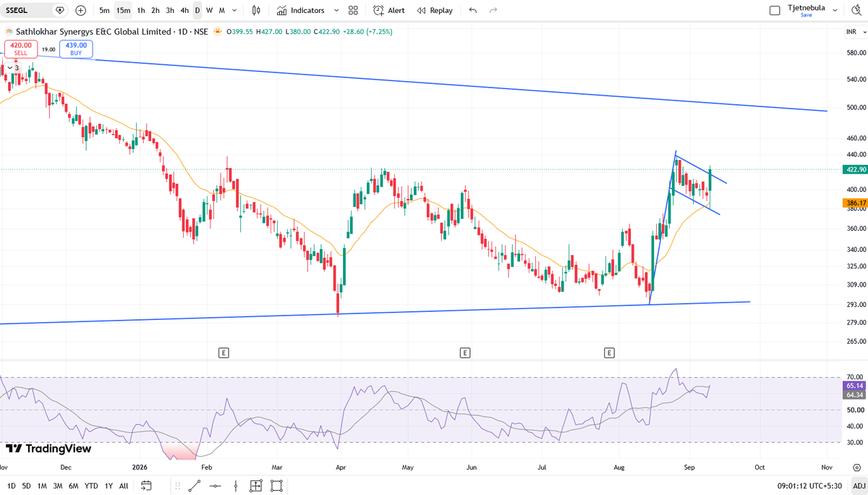This screenshot has width=868, height=495.
Task: Select the 4h interval
Action: (184, 10)
